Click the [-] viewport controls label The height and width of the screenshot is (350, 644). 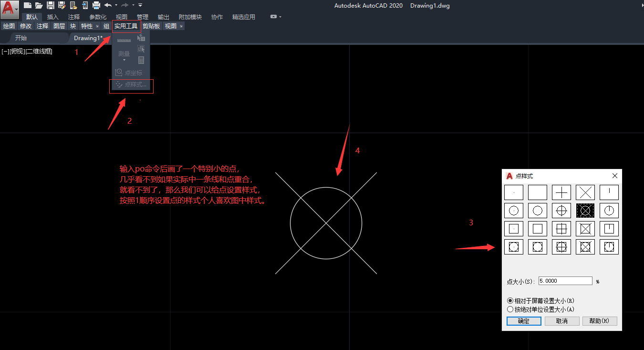coord(5,52)
